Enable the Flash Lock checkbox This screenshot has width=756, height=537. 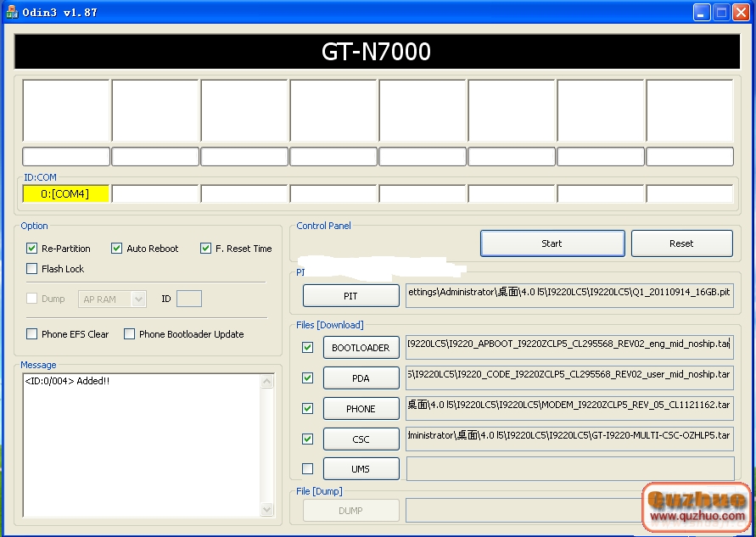32,268
